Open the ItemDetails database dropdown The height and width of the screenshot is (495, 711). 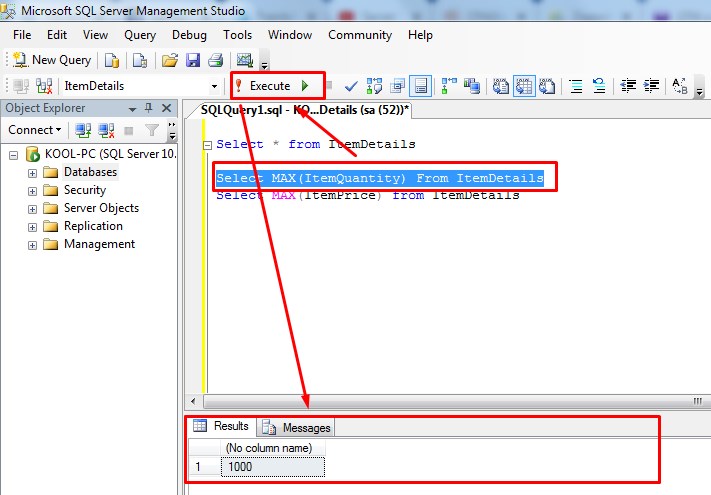pos(214,86)
